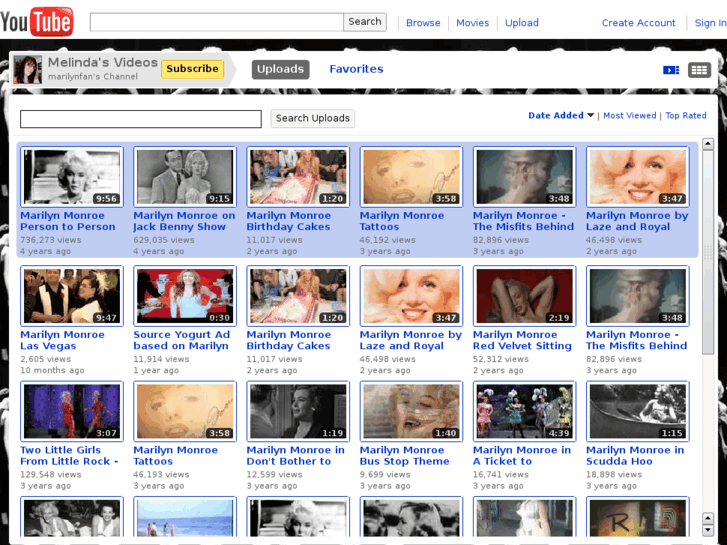Click 'Marilyn Monroe Person to Person' title
The image size is (727, 545).
68,221
